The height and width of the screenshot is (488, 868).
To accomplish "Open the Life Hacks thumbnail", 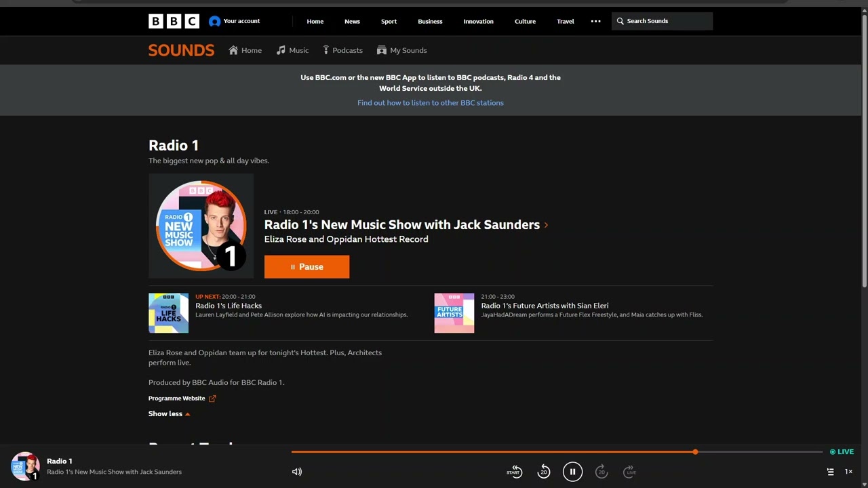I will coord(168,313).
